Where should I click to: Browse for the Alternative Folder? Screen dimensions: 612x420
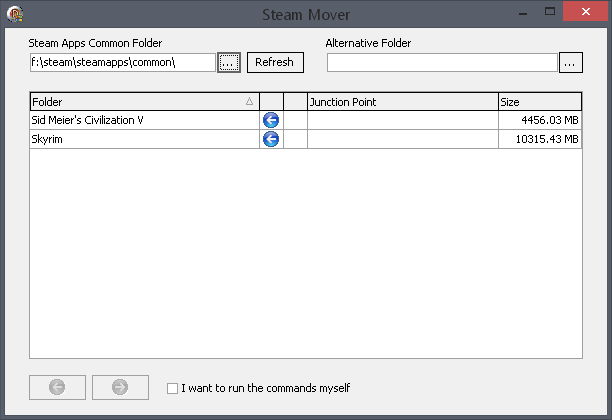coord(571,62)
